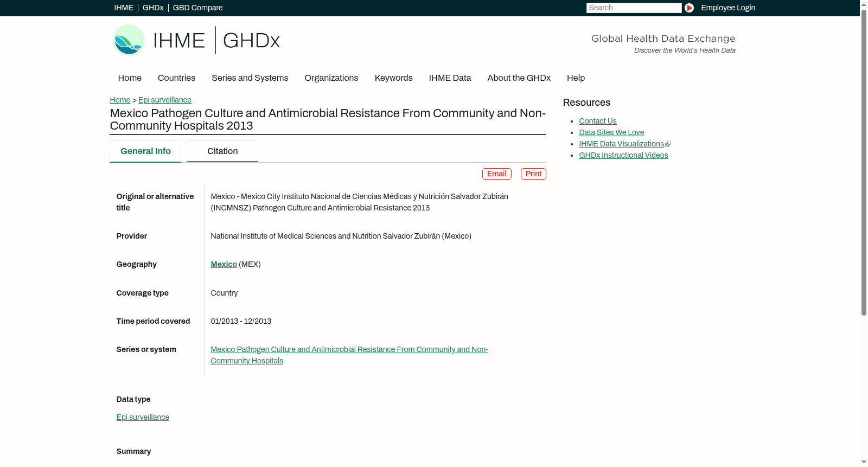The image size is (868, 467).
Task: Open the Contact Us resource link
Action: tap(598, 121)
